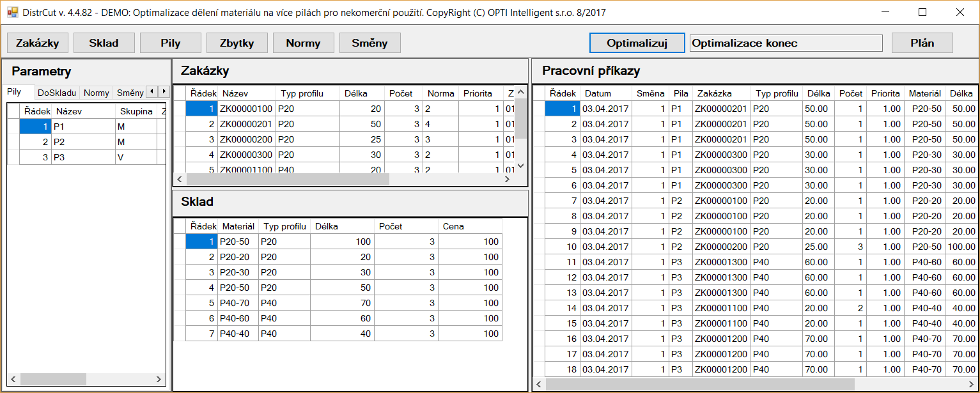Click the Pila column header
The image size is (980, 393).
coord(681,93)
